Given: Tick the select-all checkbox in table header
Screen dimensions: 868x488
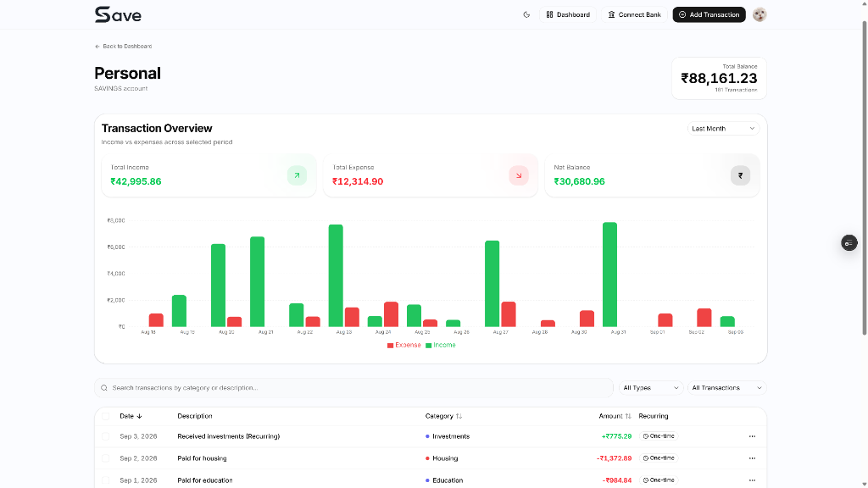Looking at the screenshot, I should pyautogui.click(x=106, y=416).
